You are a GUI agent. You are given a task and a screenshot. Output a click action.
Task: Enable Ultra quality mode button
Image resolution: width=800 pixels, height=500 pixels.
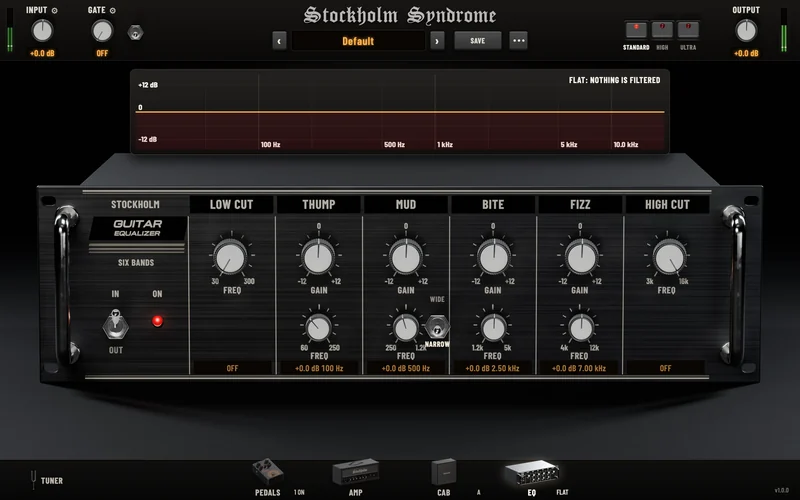click(x=688, y=30)
